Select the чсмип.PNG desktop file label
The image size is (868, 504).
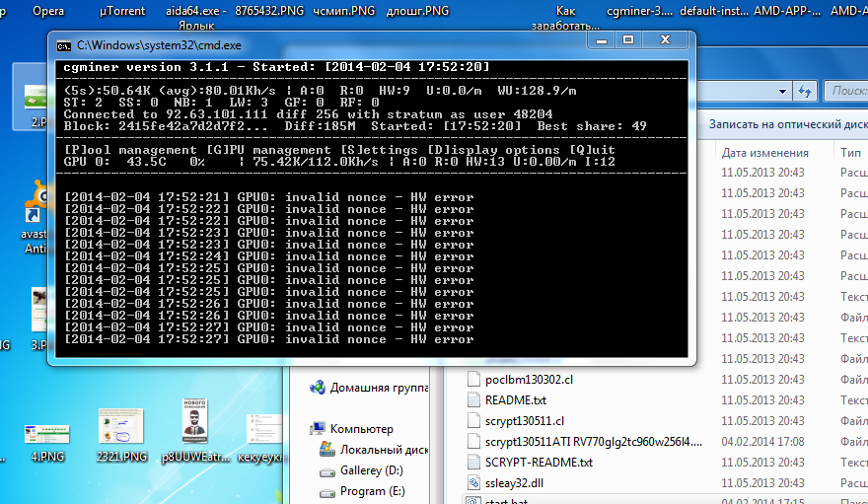(344, 11)
